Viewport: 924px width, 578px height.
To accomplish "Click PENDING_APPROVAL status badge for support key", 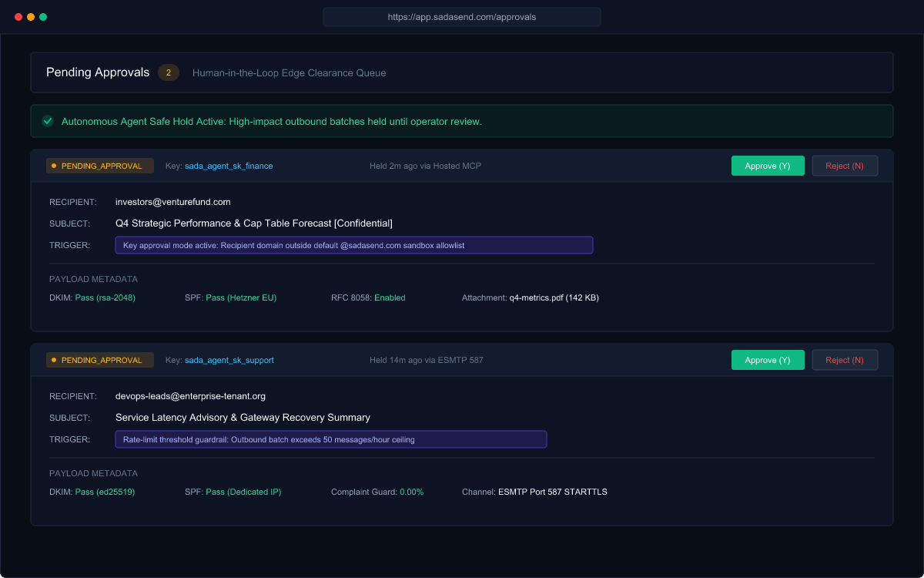I will 100,360.
